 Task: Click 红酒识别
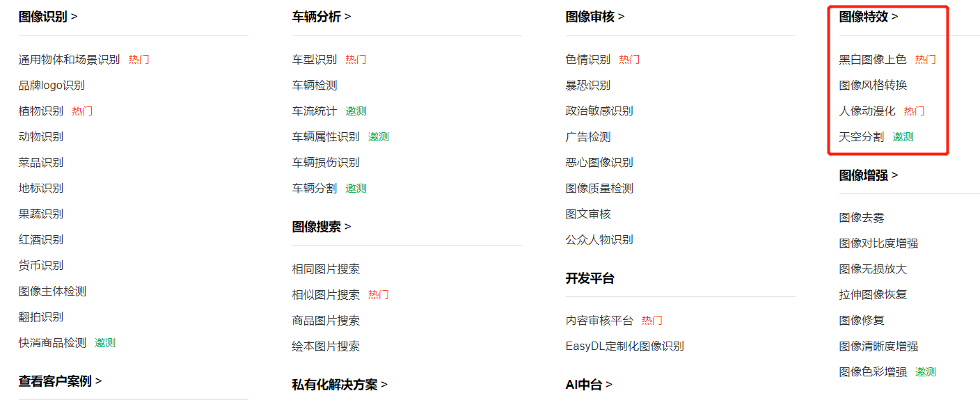tap(40, 240)
